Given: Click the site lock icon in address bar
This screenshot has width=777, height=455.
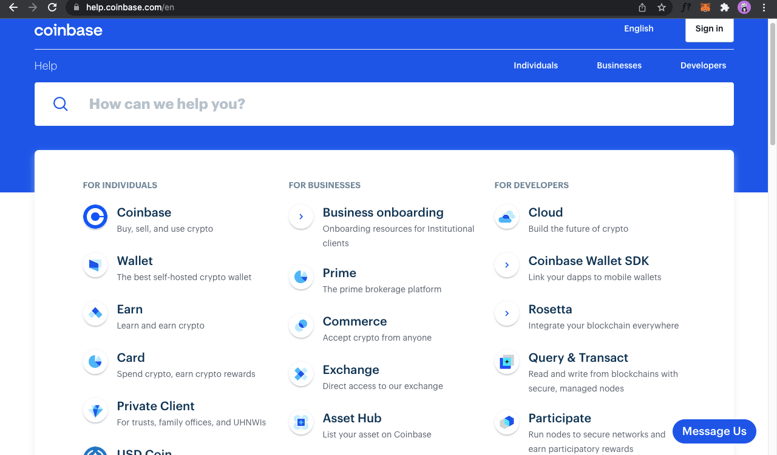Looking at the screenshot, I should [x=76, y=7].
